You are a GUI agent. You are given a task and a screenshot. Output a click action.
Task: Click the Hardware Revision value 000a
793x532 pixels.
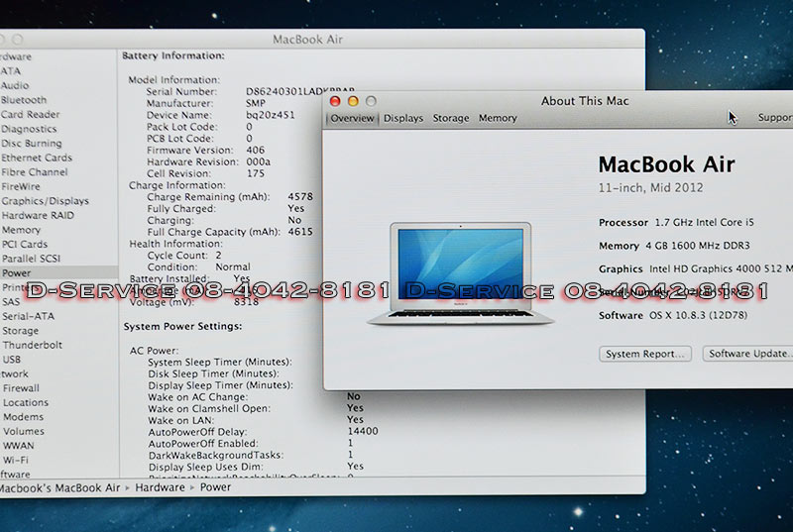259,161
